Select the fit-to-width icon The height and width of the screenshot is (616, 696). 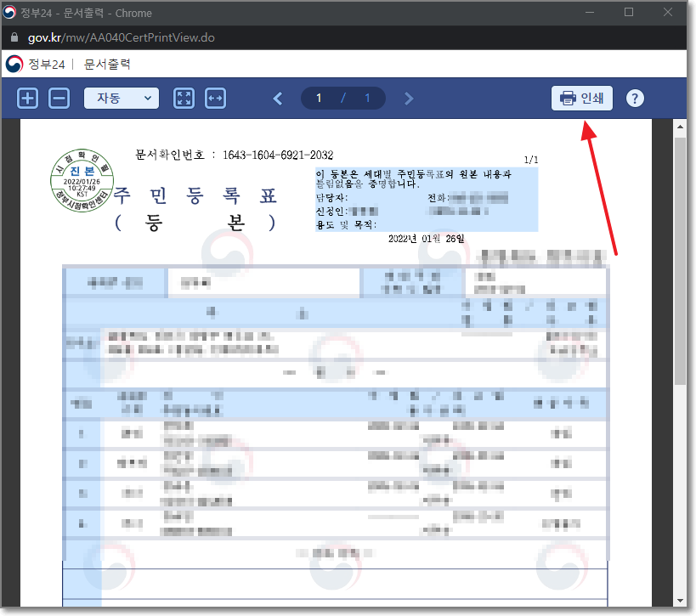(215, 98)
